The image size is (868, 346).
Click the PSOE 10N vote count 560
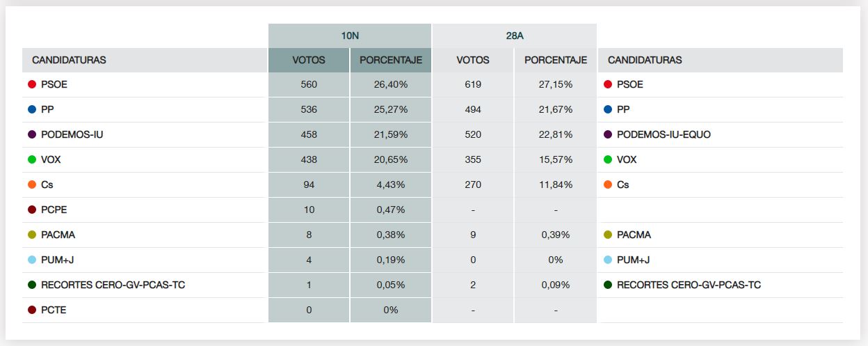(x=309, y=84)
